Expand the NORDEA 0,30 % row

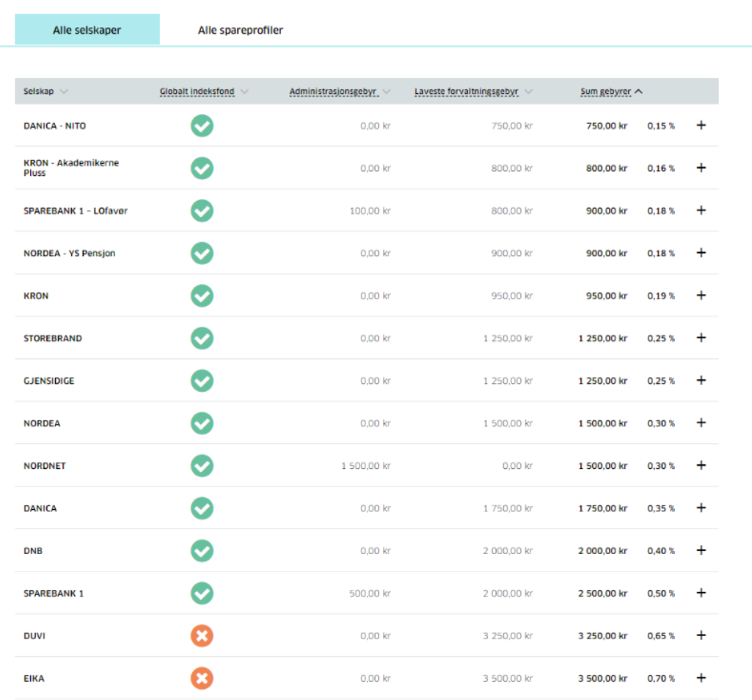pyautogui.click(x=701, y=423)
